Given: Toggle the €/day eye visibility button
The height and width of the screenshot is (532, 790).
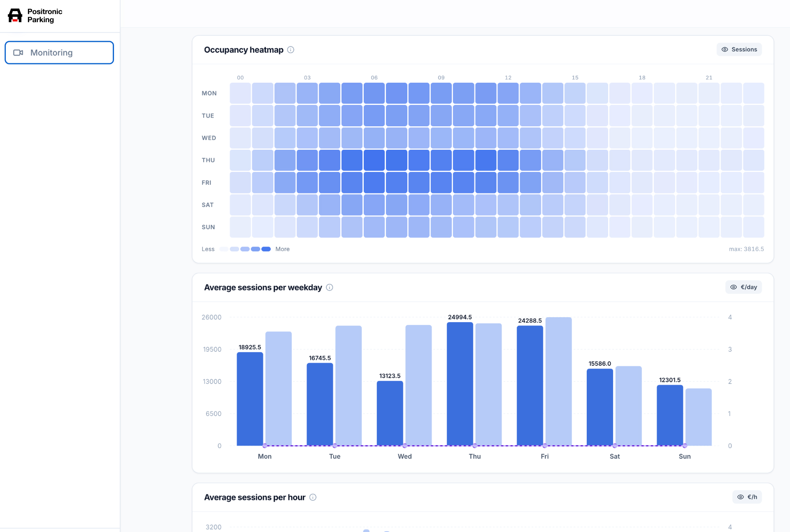Looking at the screenshot, I should click(744, 287).
